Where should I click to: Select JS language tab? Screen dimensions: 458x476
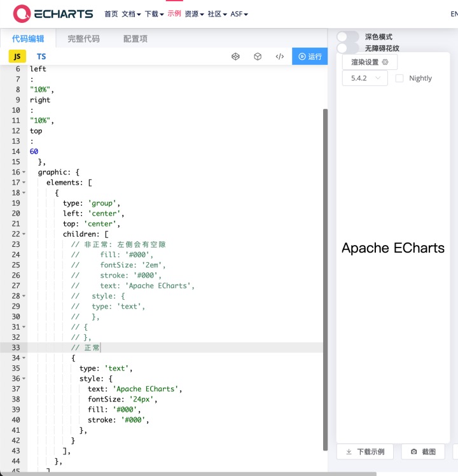pos(17,57)
